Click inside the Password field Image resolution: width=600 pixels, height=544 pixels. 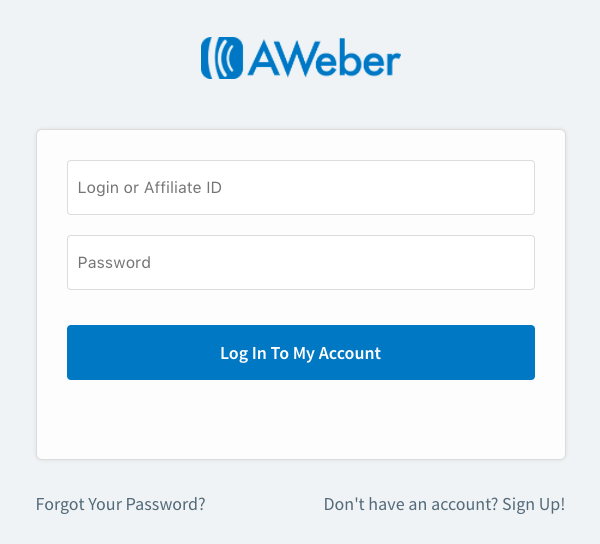(x=301, y=262)
